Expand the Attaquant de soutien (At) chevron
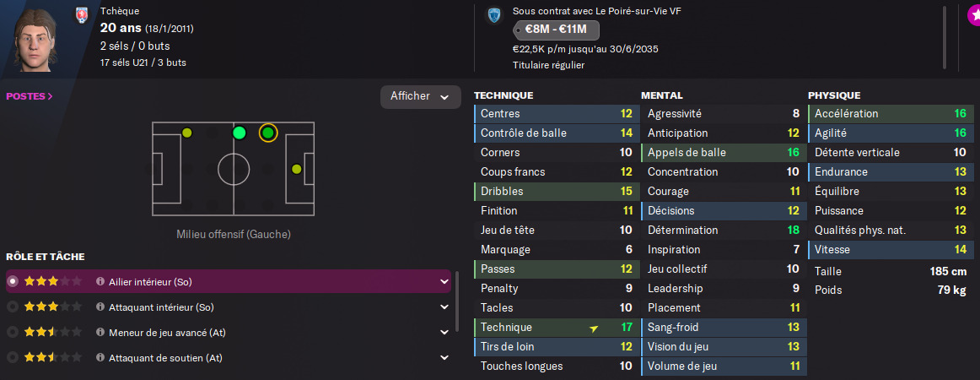The width and height of the screenshot is (980, 380). [x=444, y=358]
